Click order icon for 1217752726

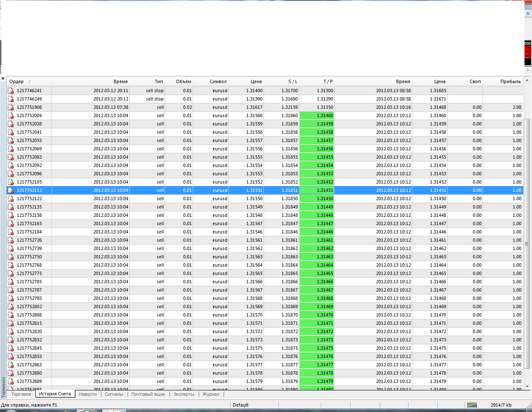click(11, 240)
